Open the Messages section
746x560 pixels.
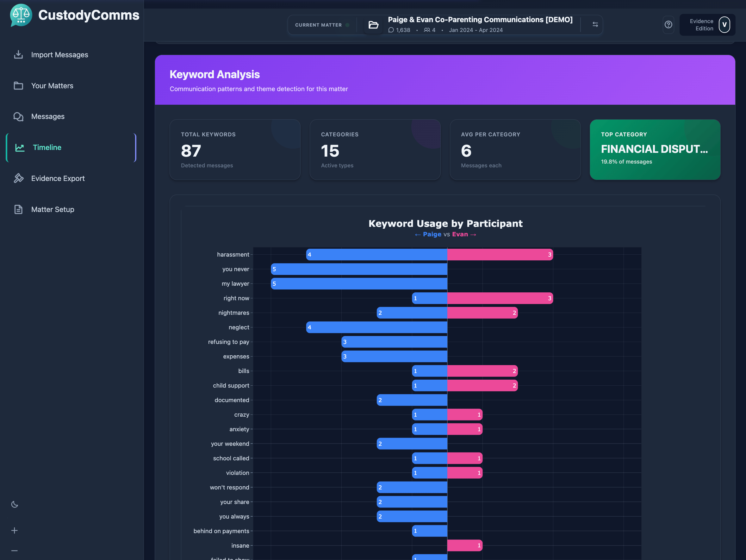tap(71, 116)
